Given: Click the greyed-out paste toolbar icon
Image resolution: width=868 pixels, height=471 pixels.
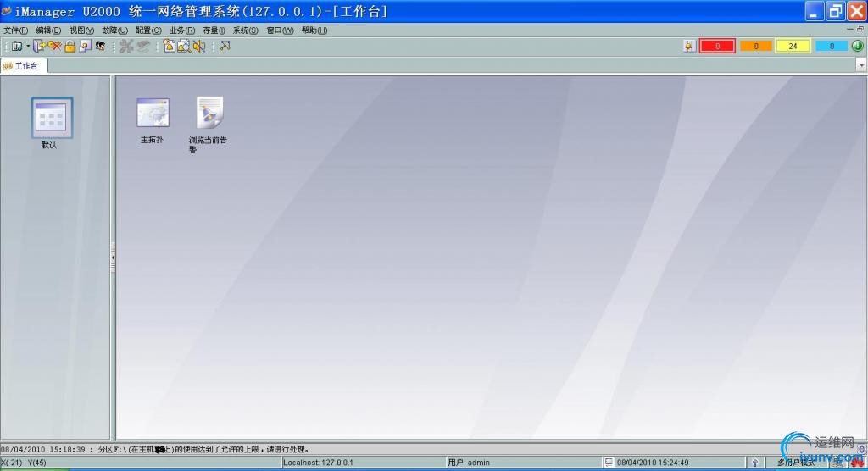Looking at the screenshot, I should click(x=143, y=47).
